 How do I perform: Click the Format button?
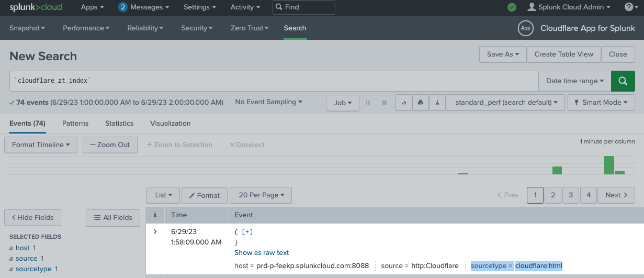205,195
